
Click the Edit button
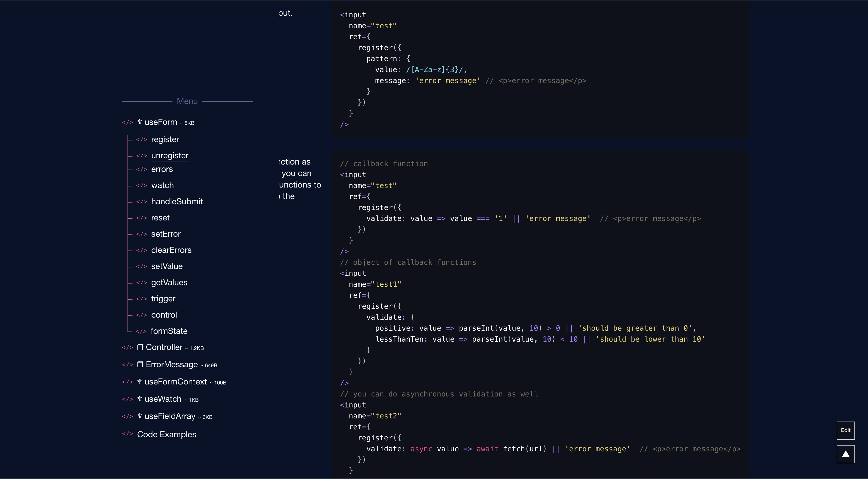846,430
